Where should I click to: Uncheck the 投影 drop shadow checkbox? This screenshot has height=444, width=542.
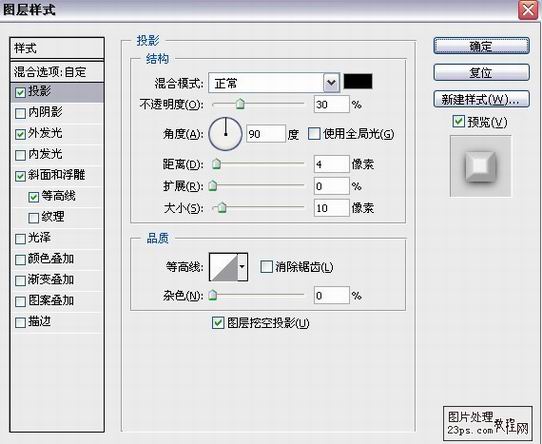coord(20,92)
